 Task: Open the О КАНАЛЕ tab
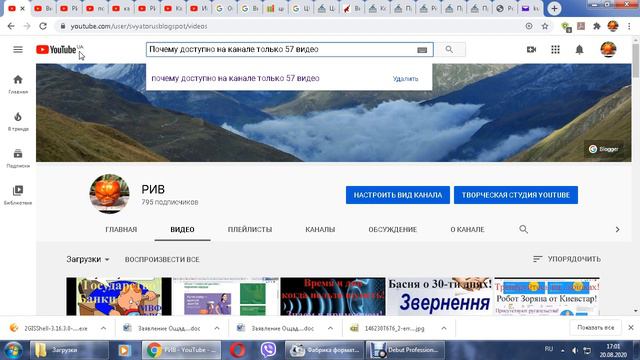pyautogui.click(x=467, y=229)
